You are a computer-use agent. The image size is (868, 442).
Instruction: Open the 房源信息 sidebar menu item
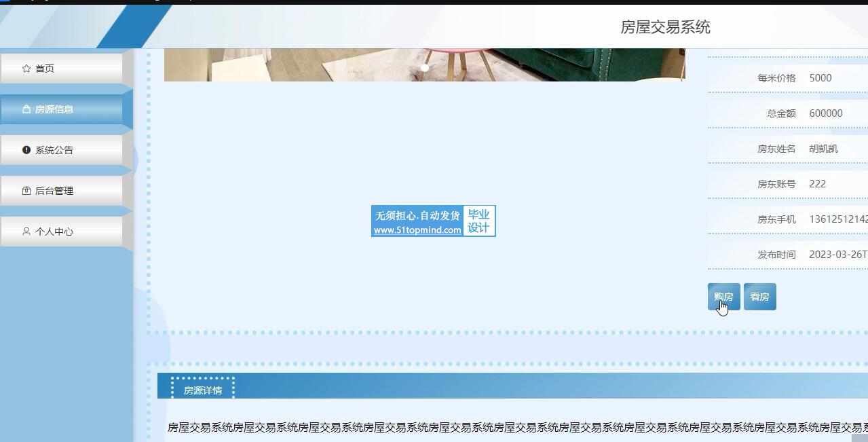61,109
